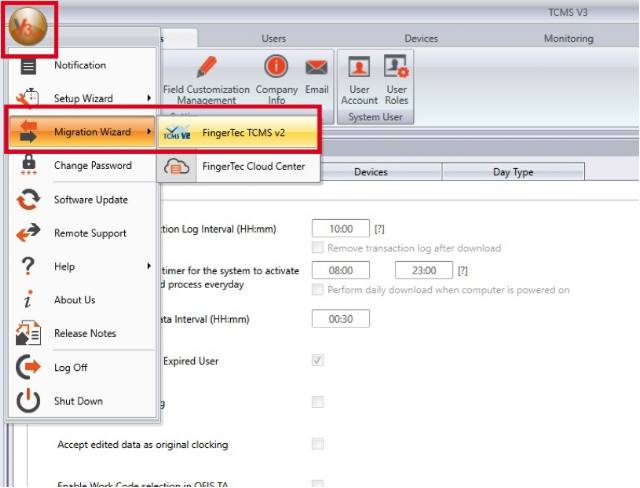This screenshot has width=640, height=488.
Task: Click help [?] next to Log Interval
Action: 379,229
